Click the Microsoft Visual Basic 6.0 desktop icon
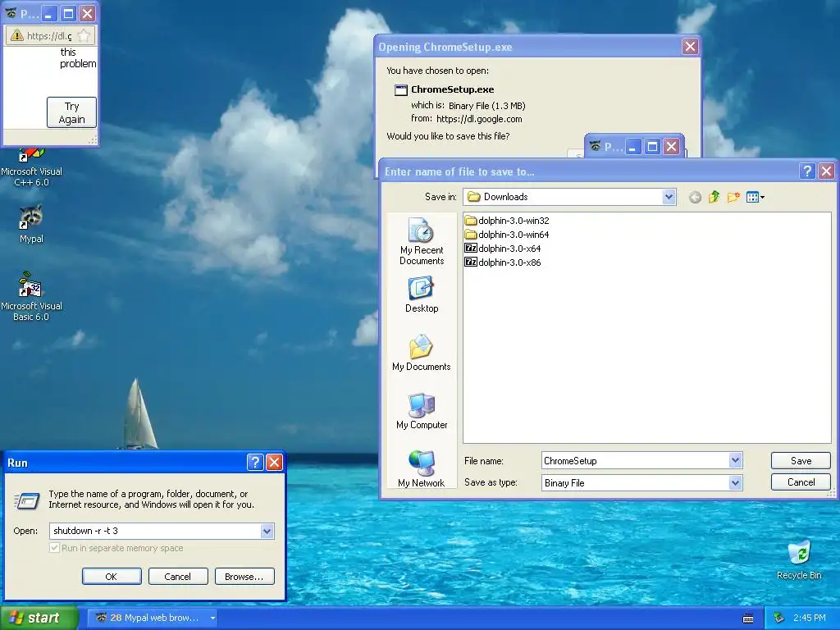The image size is (840, 630). [31, 296]
